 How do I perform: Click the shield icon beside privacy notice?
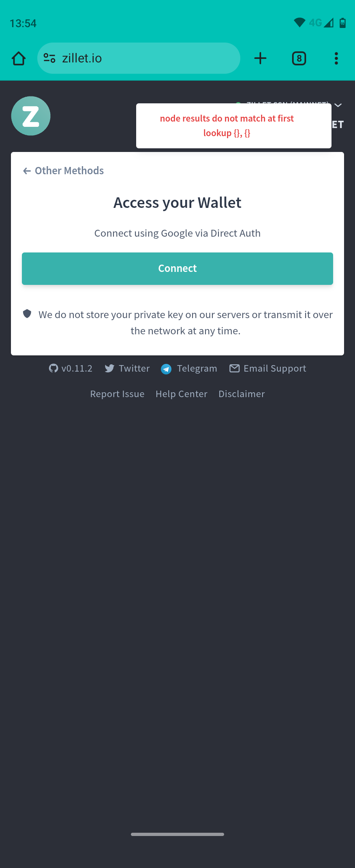coord(27,314)
